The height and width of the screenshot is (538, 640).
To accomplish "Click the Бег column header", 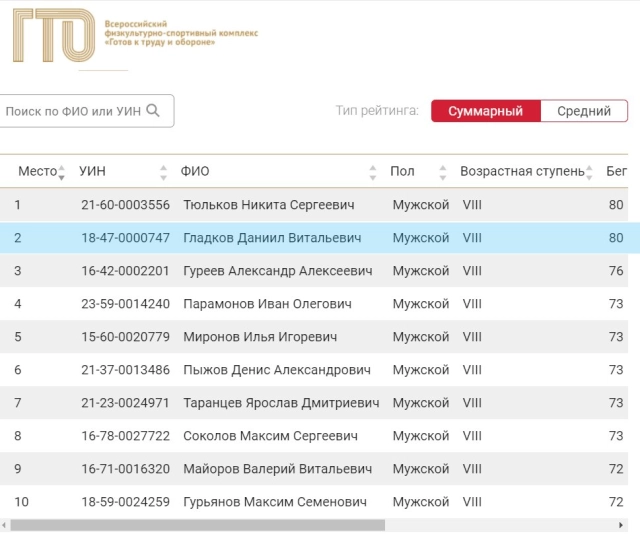I will tap(616, 171).
